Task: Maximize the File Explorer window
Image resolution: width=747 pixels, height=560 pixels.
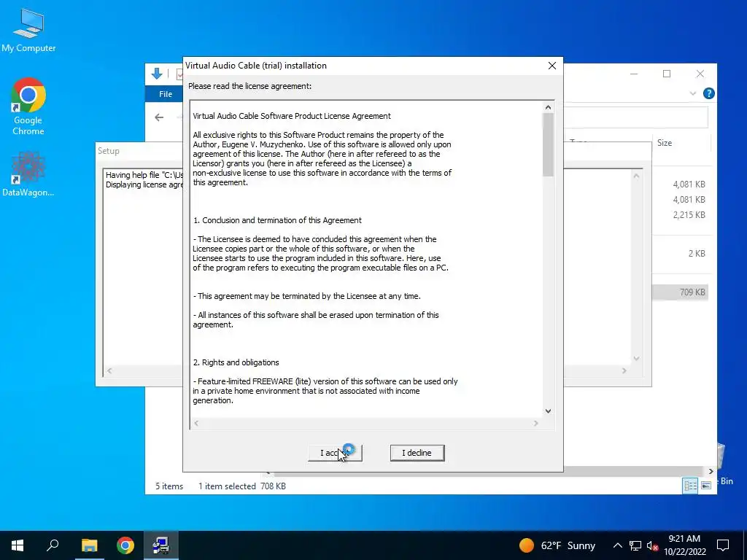Action: (667, 74)
